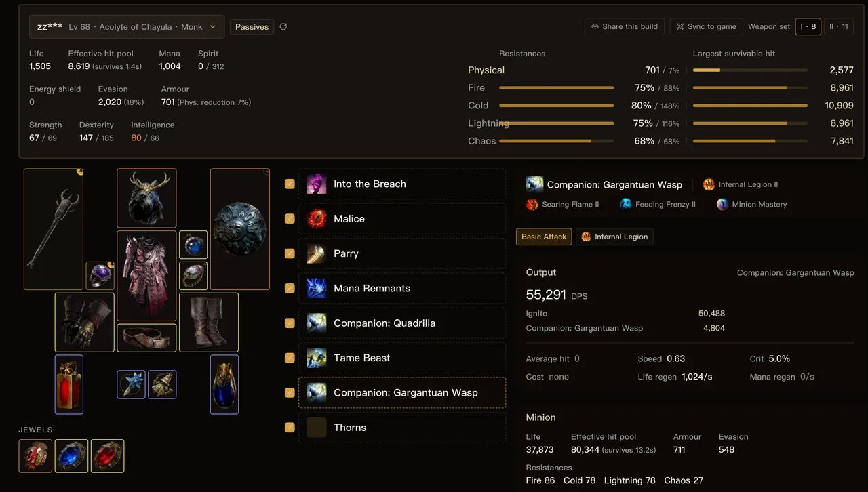Click the Infernal Legion II support gem
The height and width of the screenshot is (492, 868).
(741, 184)
